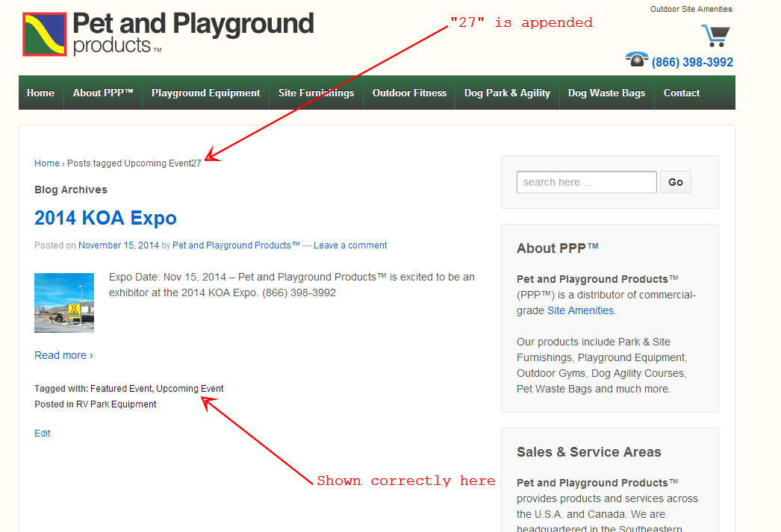Open the Site Furnishings menu
Screen dimensions: 781x532
[x=317, y=93]
